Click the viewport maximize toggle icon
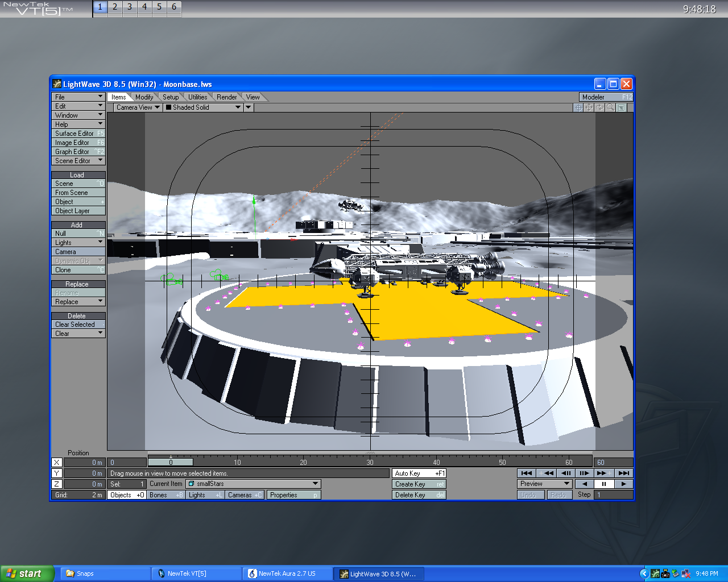728x582 pixels. click(x=622, y=107)
